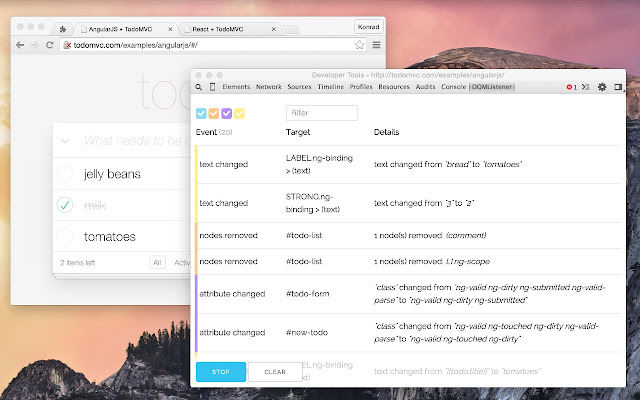Open the Resources panel
The width and height of the screenshot is (640, 400).
click(394, 87)
